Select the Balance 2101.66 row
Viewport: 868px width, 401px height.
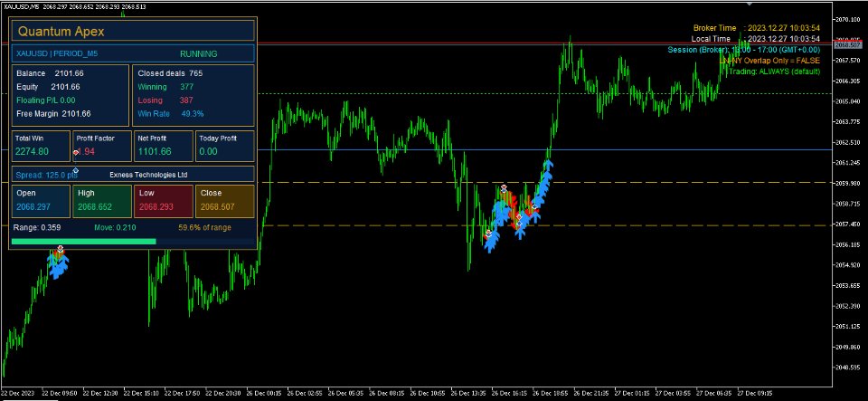click(x=50, y=73)
